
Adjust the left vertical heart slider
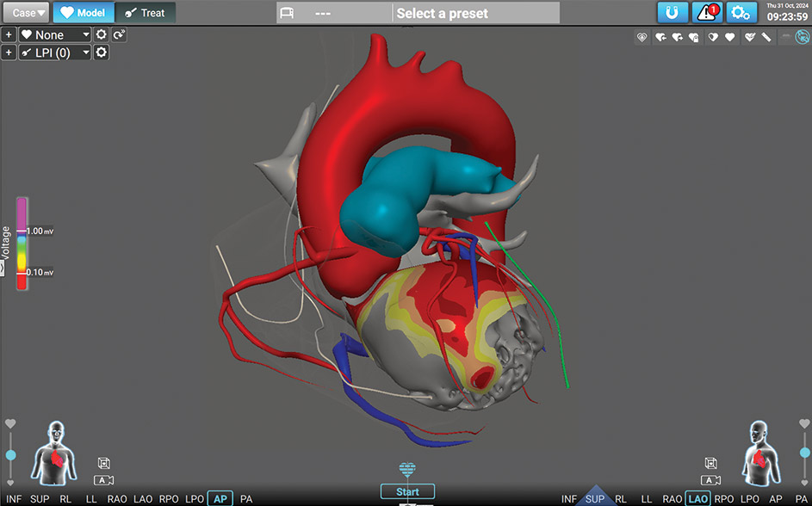[x=10, y=454]
